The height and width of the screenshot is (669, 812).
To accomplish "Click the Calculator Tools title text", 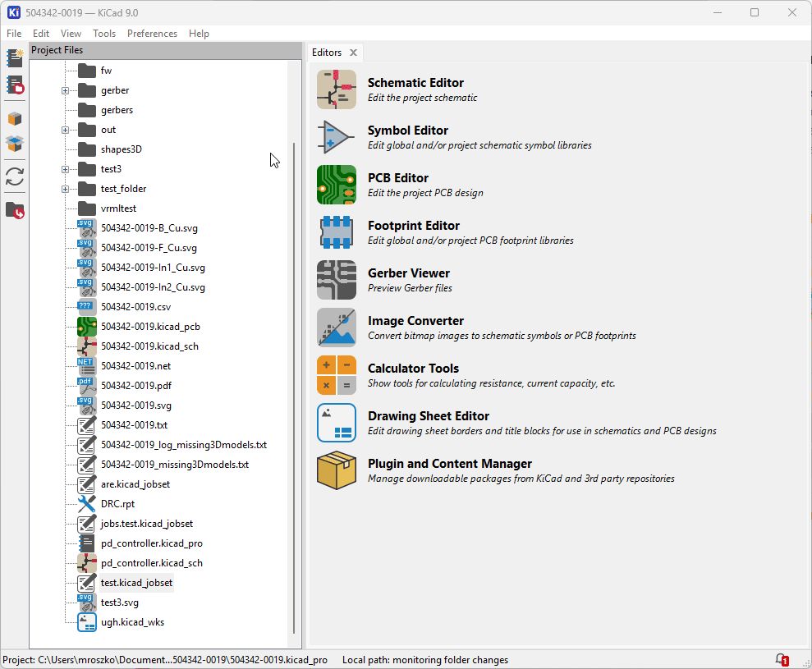I will tap(413, 369).
